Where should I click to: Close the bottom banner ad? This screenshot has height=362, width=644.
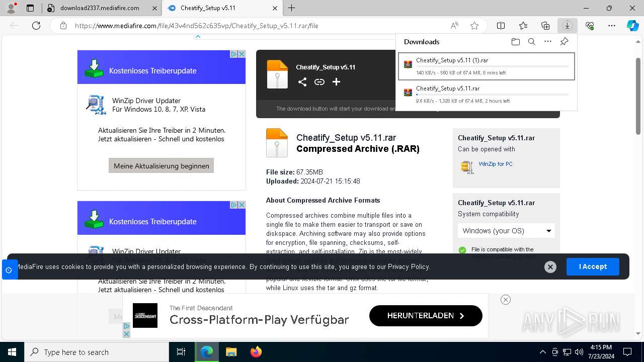pos(506,300)
